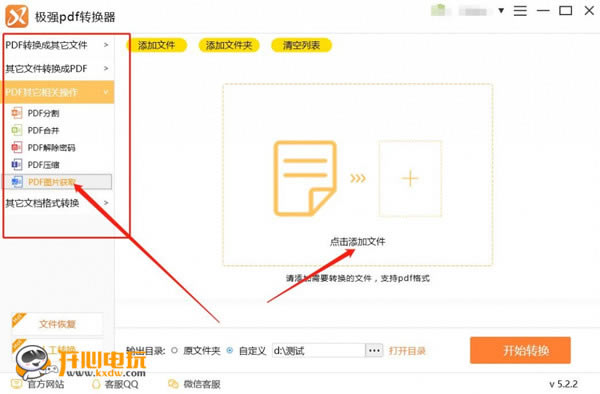This screenshot has width=600, height=394.
Task: Open the hamburger main menu
Action: click(x=520, y=11)
